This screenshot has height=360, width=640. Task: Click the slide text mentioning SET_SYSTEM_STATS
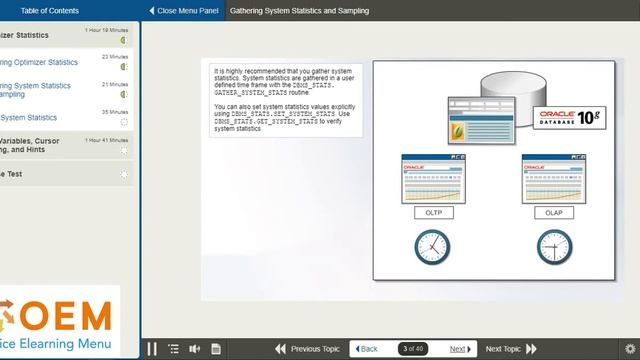284,118
